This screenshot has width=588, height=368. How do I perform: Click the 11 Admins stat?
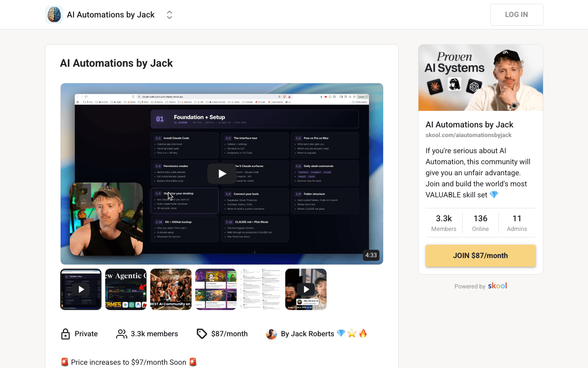pos(517,223)
